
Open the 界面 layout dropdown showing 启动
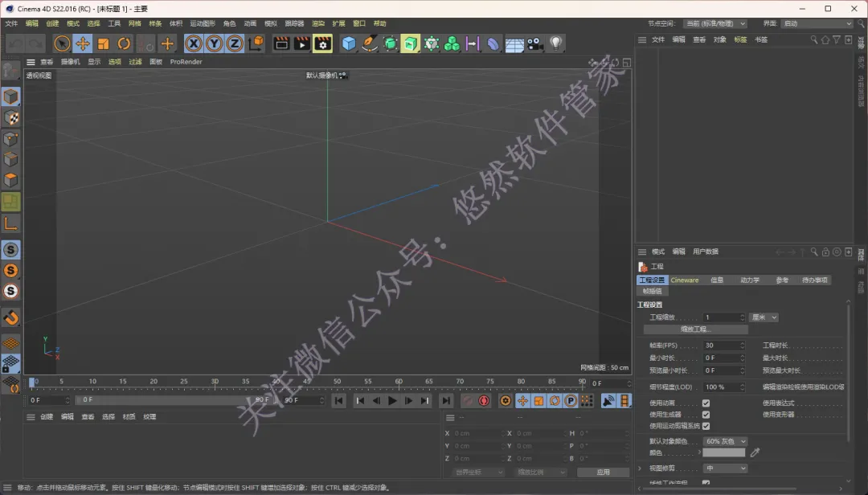click(817, 23)
